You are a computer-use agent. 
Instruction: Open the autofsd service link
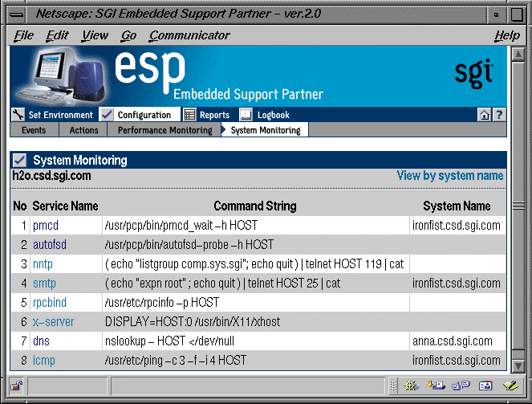pyautogui.click(x=50, y=244)
